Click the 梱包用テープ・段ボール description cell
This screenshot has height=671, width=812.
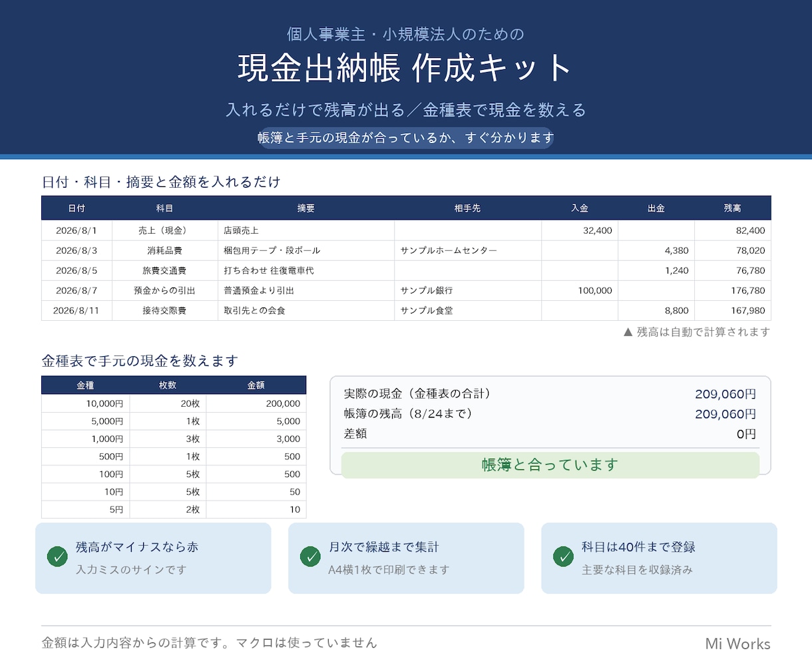[x=306, y=250]
